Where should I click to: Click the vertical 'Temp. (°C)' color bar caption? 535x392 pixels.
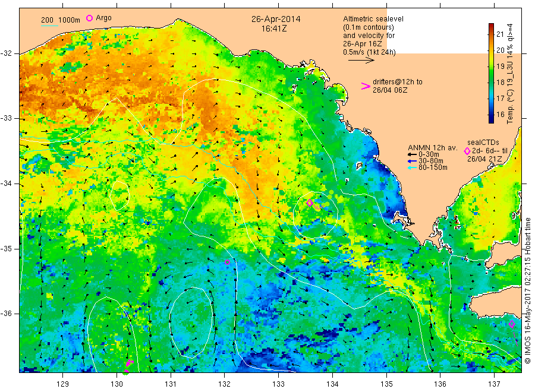[x=510, y=73]
